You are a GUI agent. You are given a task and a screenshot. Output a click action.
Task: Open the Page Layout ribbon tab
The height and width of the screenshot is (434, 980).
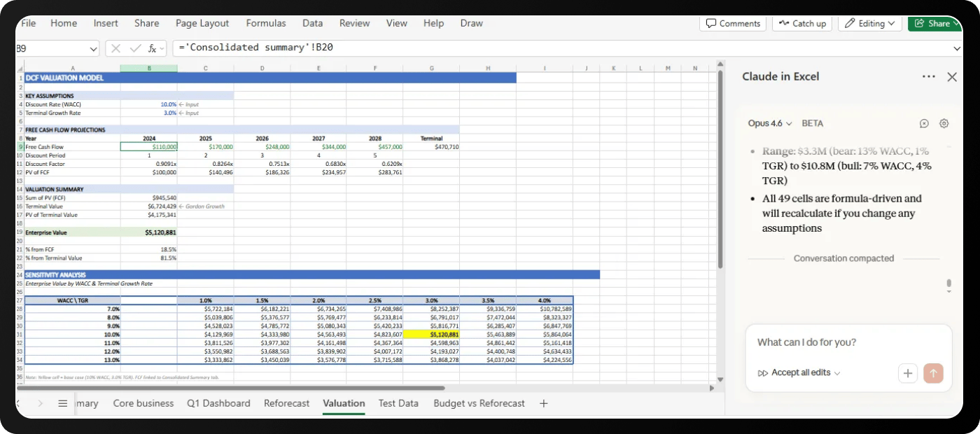pos(202,23)
